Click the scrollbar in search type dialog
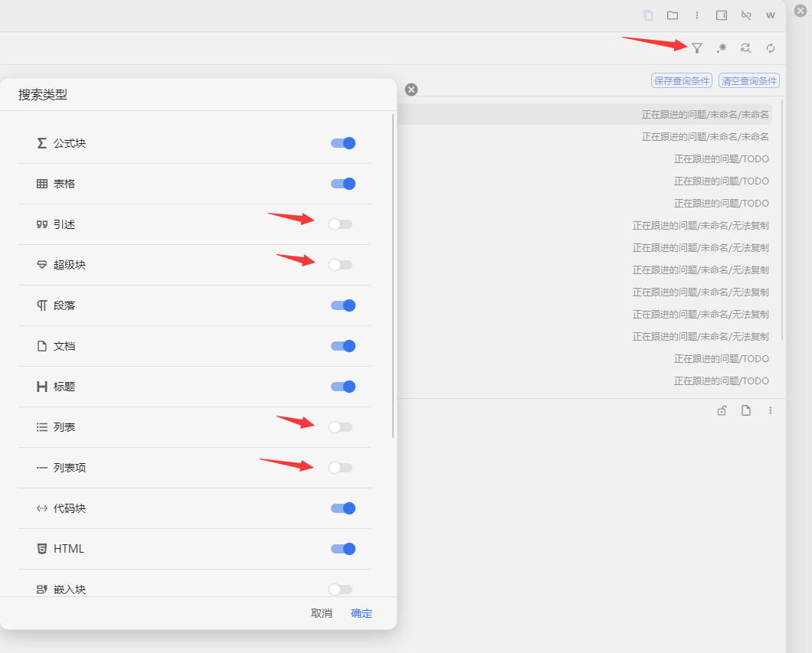The width and height of the screenshot is (812, 653). coord(393,276)
